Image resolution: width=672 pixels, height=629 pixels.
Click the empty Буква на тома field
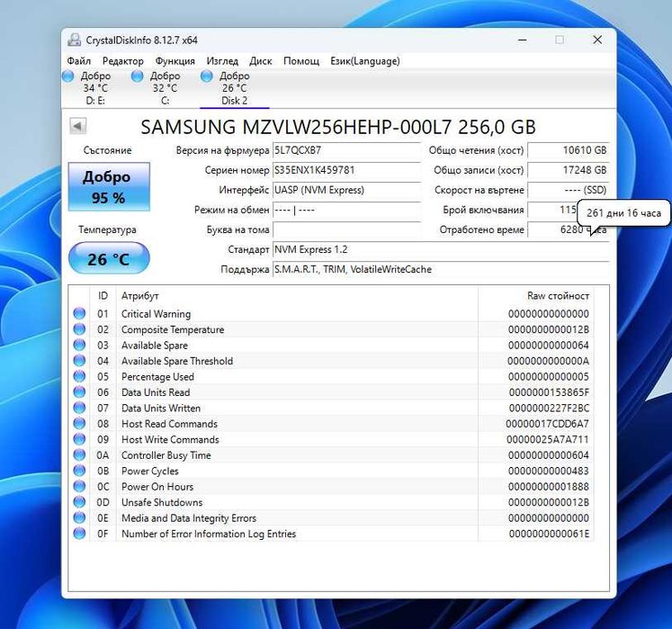[x=346, y=229]
